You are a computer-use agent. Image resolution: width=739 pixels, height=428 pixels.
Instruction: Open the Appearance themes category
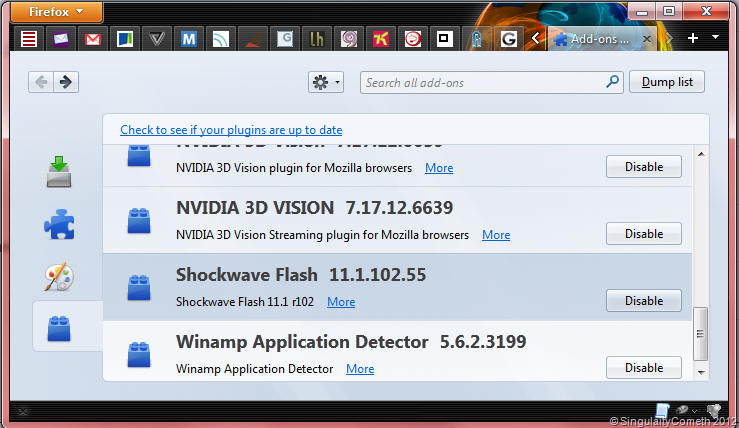(x=59, y=276)
